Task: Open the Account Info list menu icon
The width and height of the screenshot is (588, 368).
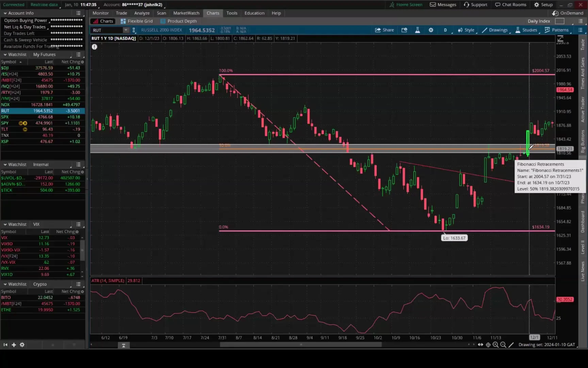Action: (78, 13)
